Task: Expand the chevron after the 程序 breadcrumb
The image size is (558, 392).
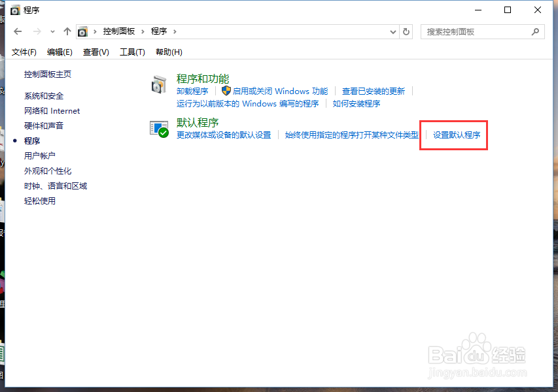Action: [175, 31]
